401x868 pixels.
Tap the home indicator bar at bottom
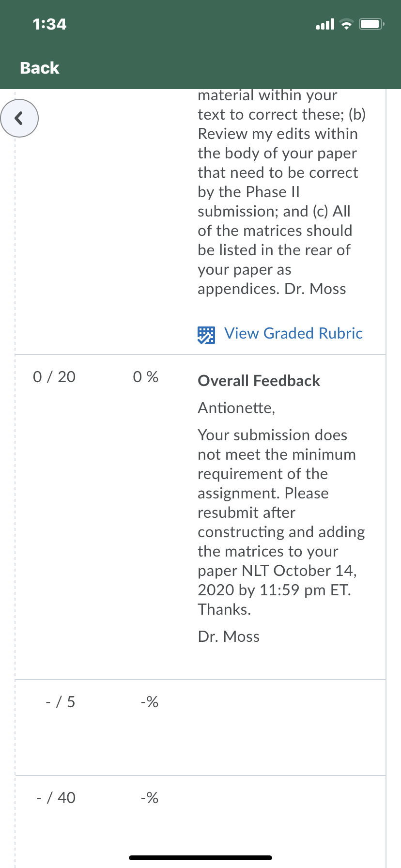[x=200, y=858]
